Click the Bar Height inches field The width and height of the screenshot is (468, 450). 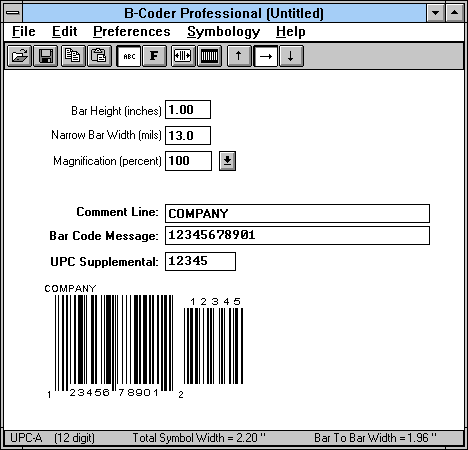click(188, 110)
